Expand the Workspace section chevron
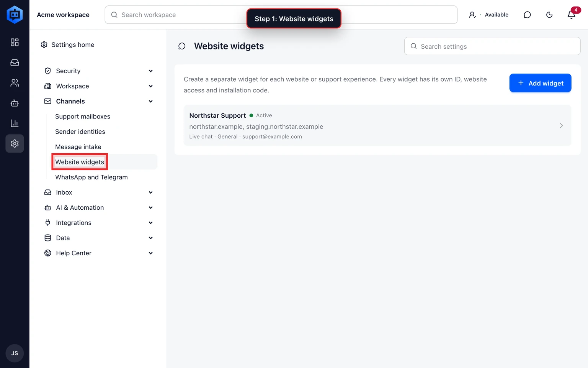Image resolution: width=588 pixels, height=368 pixels. coord(151,86)
